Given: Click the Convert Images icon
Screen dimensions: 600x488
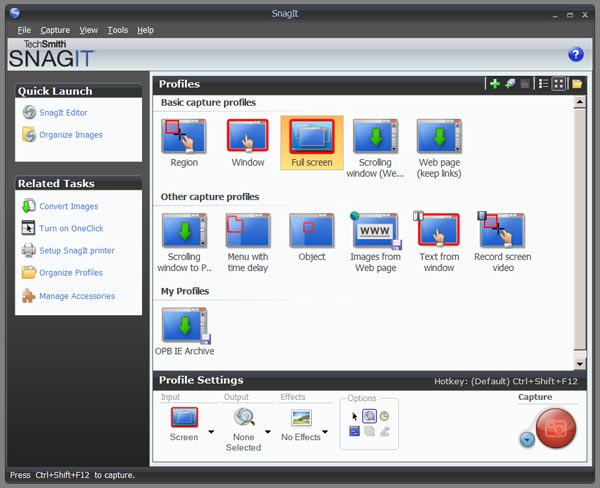Looking at the screenshot, I should 29,206.
